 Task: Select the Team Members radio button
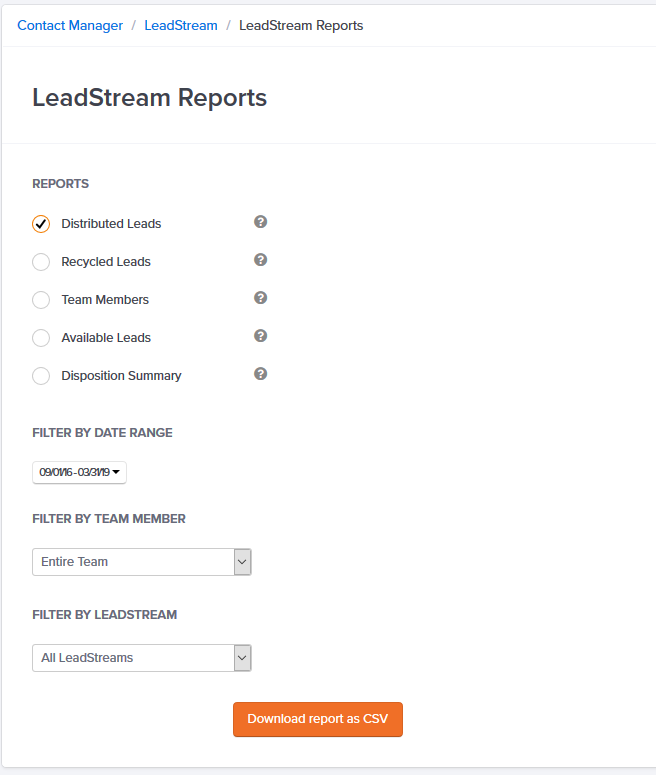click(41, 300)
